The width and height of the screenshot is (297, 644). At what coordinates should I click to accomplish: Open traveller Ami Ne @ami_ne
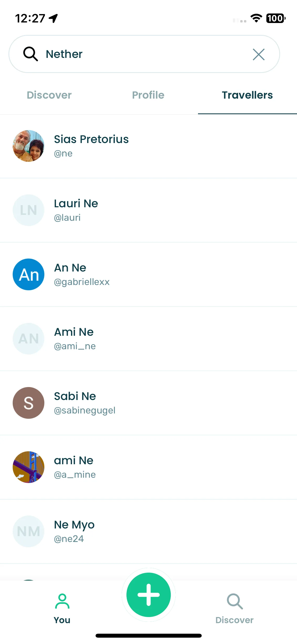click(x=148, y=339)
